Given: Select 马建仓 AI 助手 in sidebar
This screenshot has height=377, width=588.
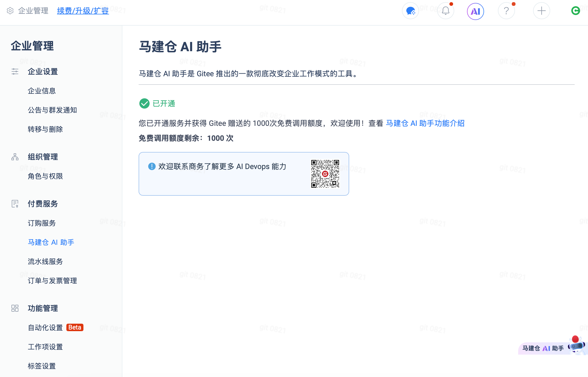Looking at the screenshot, I should pyautogui.click(x=51, y=242).
